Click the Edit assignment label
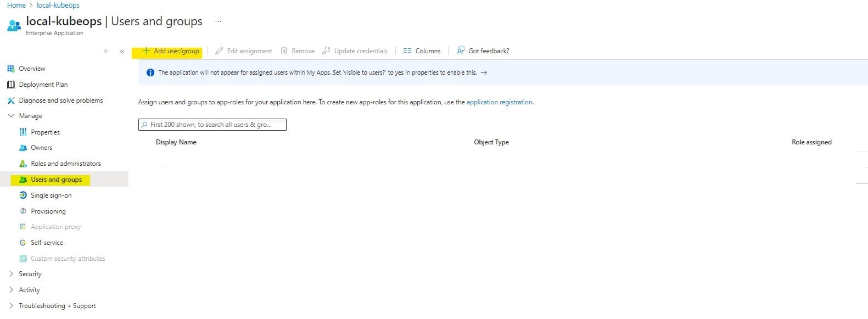Viewport: 868px width, 319px height. [x=249, y=51]
